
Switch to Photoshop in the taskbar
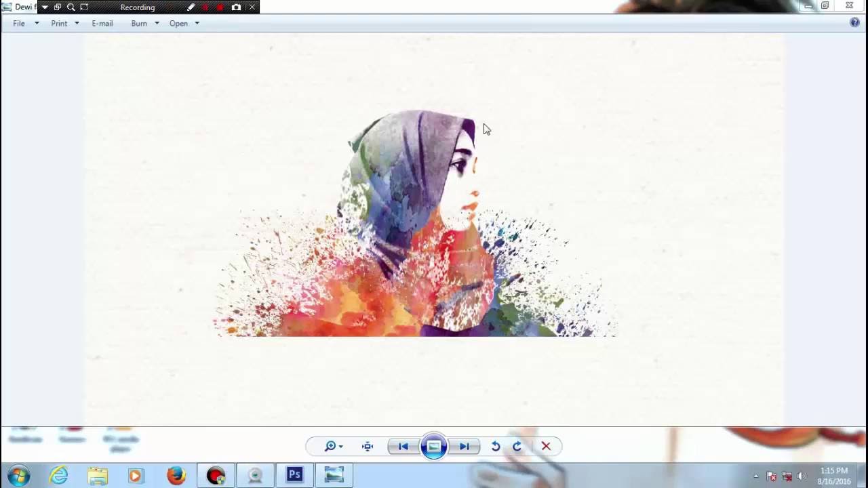tap(294, 476)
